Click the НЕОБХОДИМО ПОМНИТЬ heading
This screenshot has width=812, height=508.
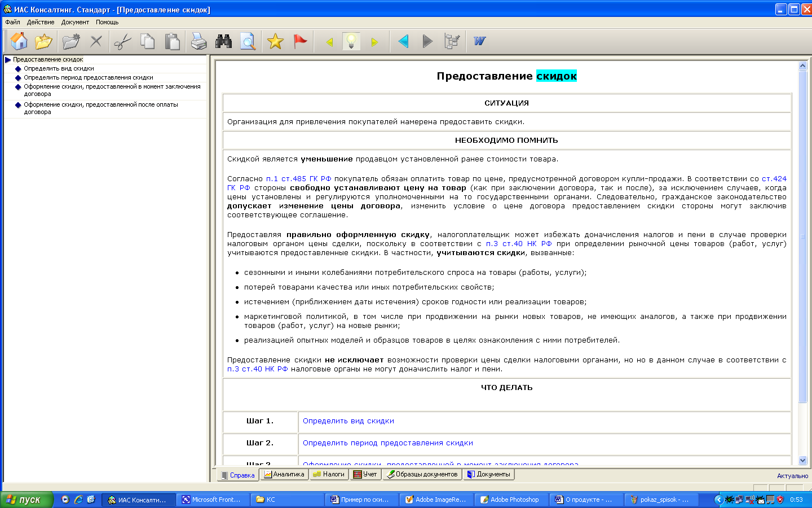[x=506, y=140]
